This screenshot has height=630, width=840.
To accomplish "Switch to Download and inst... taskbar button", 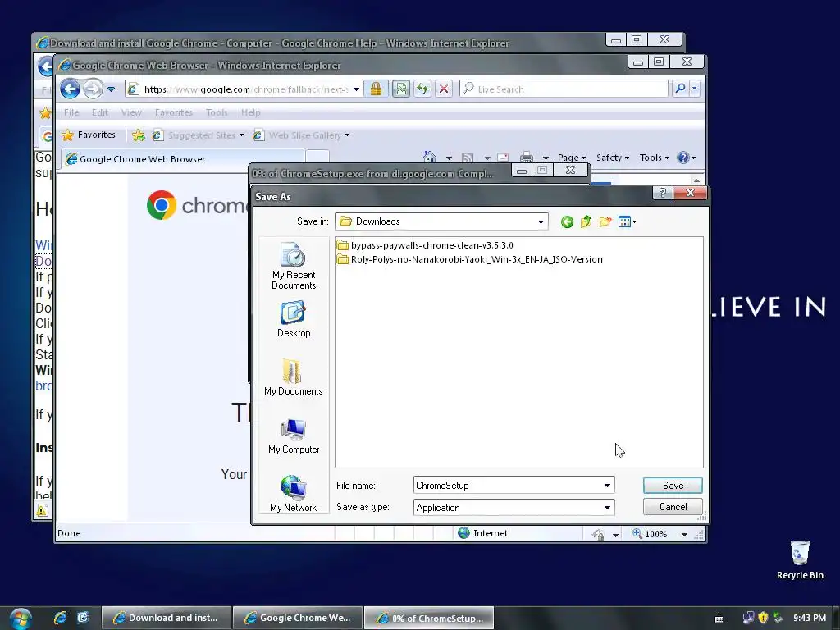I will [167, 618].
